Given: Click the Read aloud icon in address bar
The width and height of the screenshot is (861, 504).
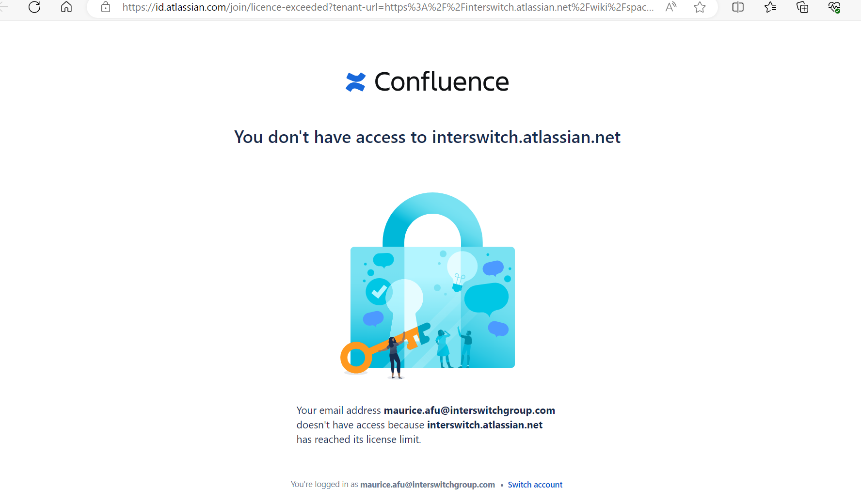Looking at the screenshot, I should (x=671, y=7).
